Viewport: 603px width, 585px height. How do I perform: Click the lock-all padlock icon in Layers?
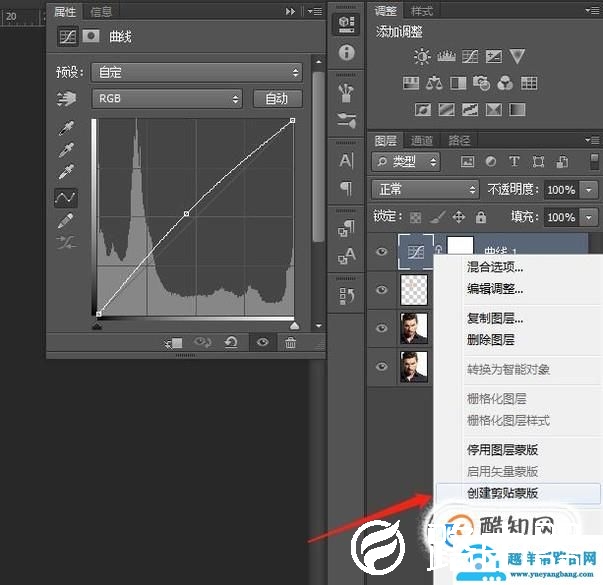(481, 217)
